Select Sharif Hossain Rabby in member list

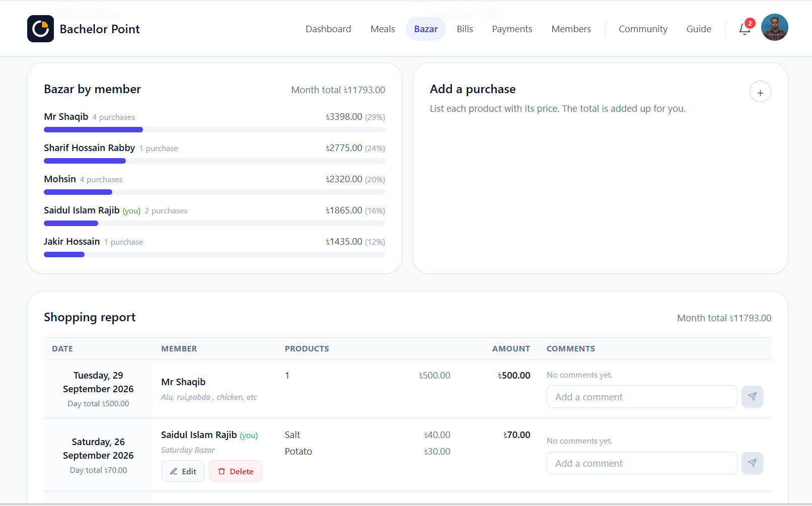click(89, 148)
